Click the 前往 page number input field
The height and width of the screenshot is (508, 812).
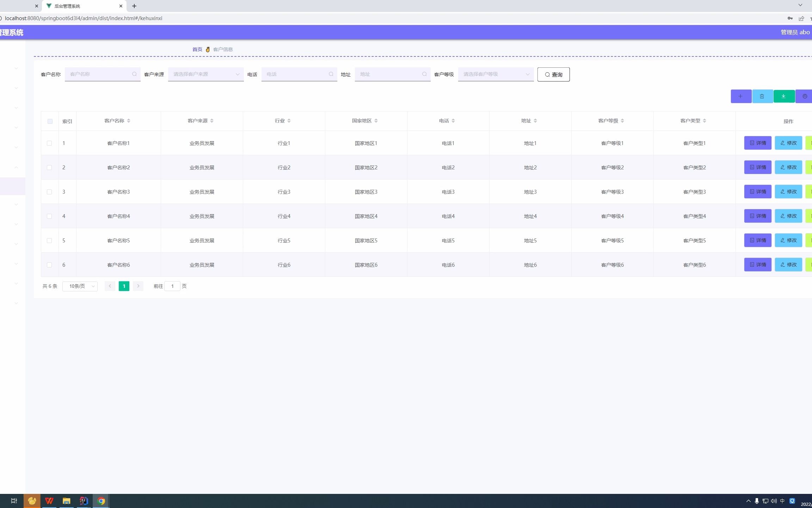pos(172,286)
